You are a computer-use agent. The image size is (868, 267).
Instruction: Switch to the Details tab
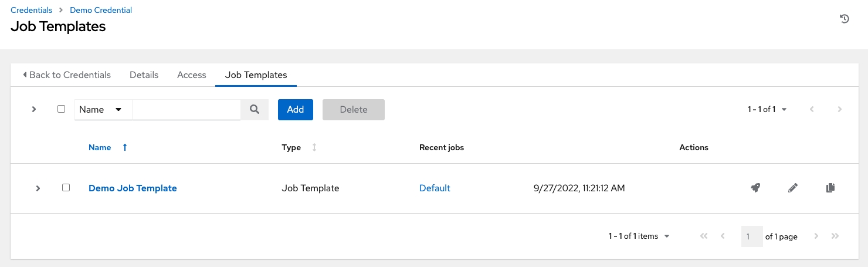tap(144, 75)
